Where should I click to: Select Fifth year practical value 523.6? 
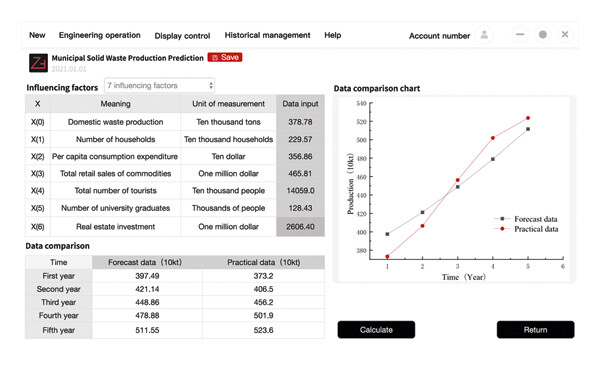coord(264,330)
